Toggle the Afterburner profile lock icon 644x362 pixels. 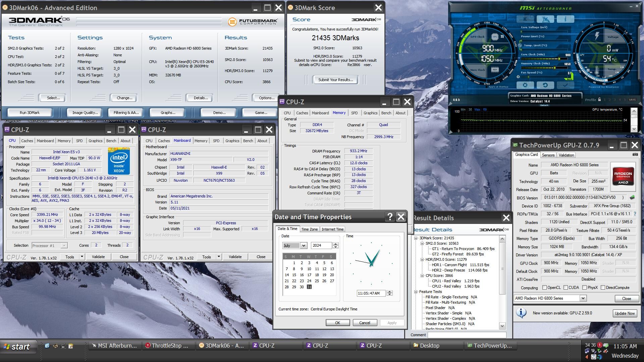click(x=599, y=99)
